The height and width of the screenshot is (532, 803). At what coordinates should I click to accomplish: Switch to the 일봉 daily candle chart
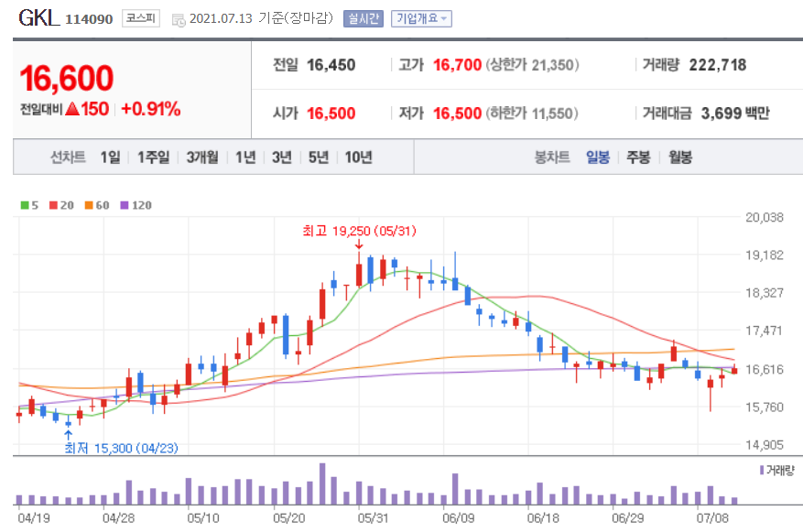(x=598, y=157)
